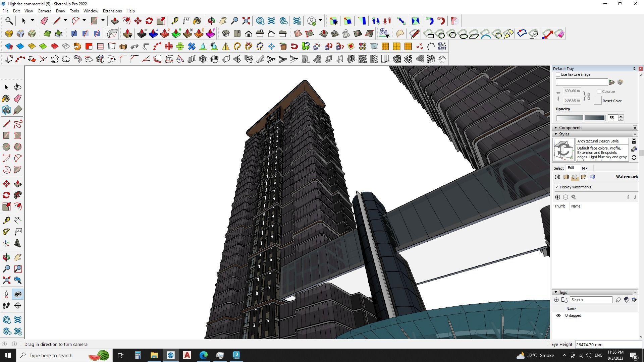Open Select tool dropdown arrow in top toolbar
This screenshot has height=362, width=644.
coord(33,20)
